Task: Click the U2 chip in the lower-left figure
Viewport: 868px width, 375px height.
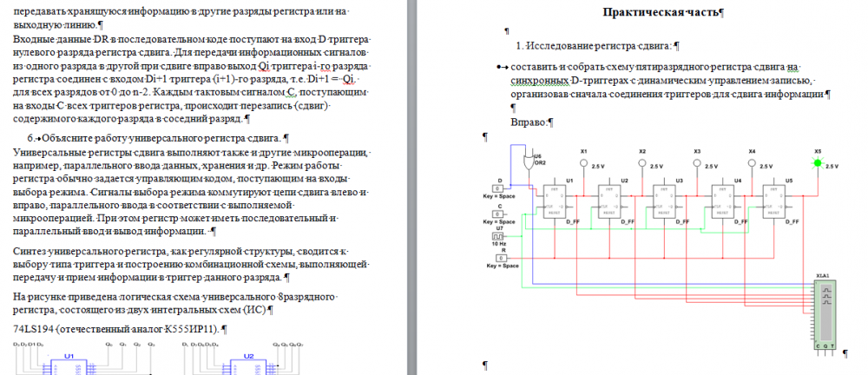Action: [x=248, y=365]
